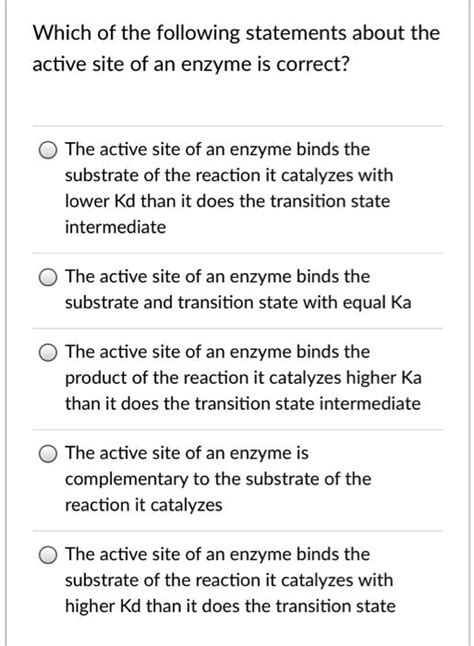Pick the 'complementary to the substrate' radio option
Viewport: 474px width, 646px height.
(x=48, y=454)
